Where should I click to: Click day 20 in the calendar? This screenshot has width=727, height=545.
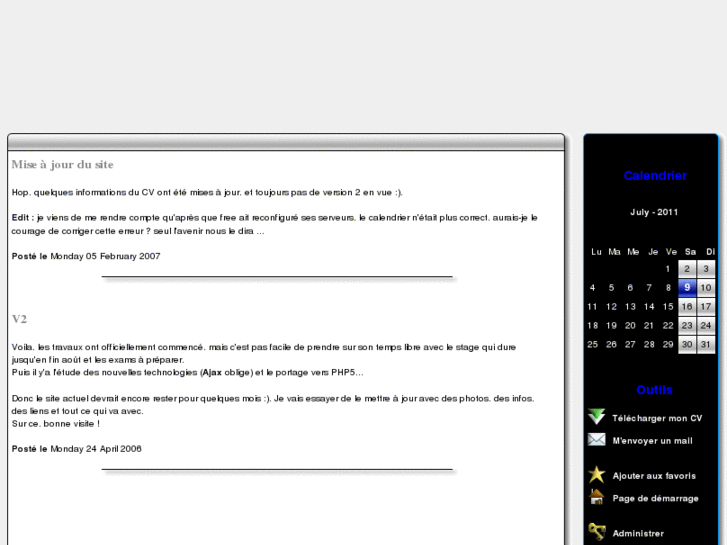coord(630,326)
